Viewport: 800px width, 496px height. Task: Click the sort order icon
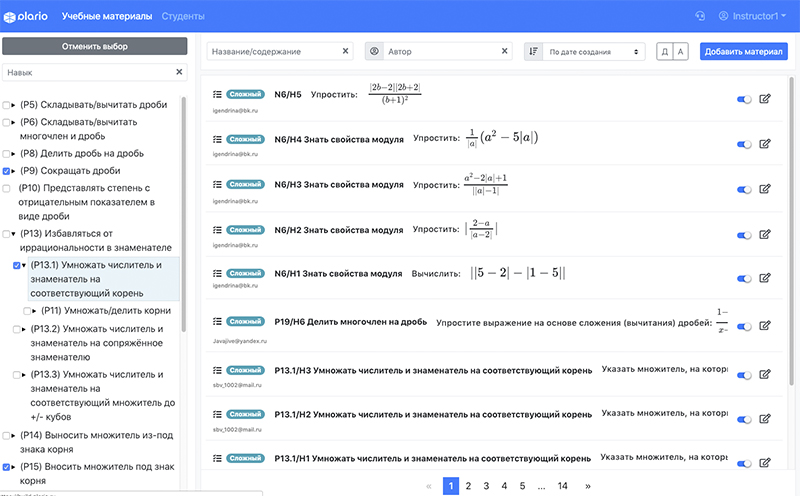pos(533,52)
